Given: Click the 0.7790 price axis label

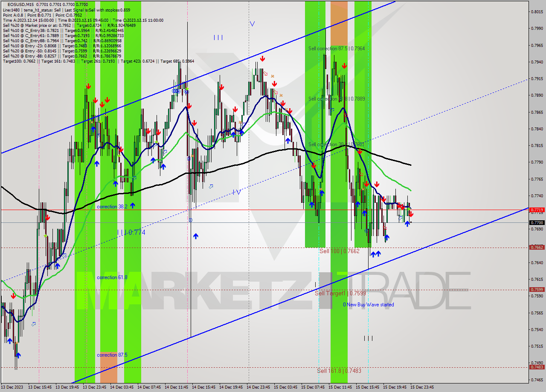Looking at the screenshot, I should pos(537,162).
